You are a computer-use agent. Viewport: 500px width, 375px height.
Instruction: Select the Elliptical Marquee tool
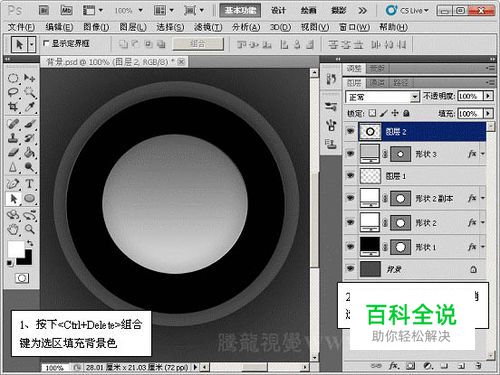pos(13,78)
